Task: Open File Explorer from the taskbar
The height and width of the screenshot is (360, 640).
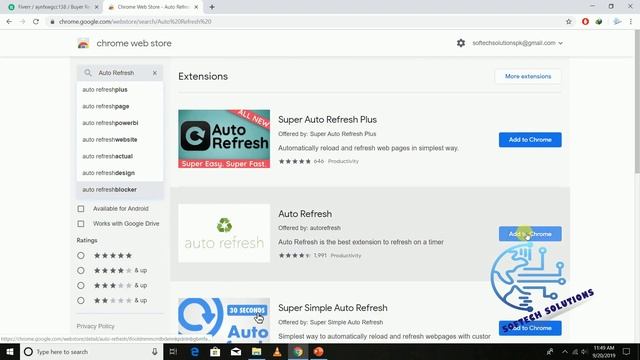Action: click(x=256, y=351)
